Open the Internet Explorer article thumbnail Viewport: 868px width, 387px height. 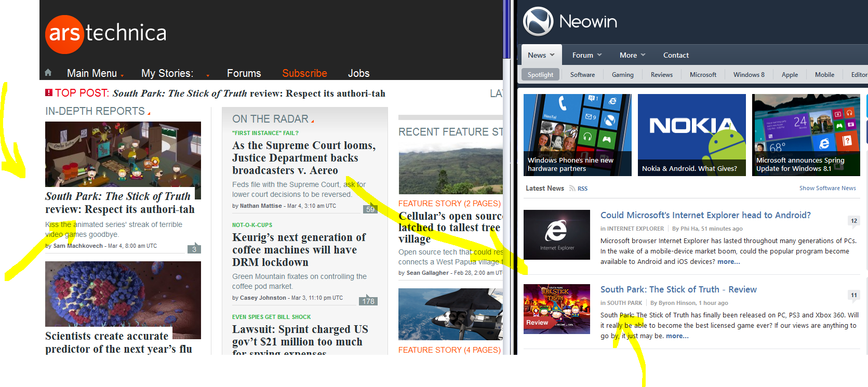[x=556, y=234]
